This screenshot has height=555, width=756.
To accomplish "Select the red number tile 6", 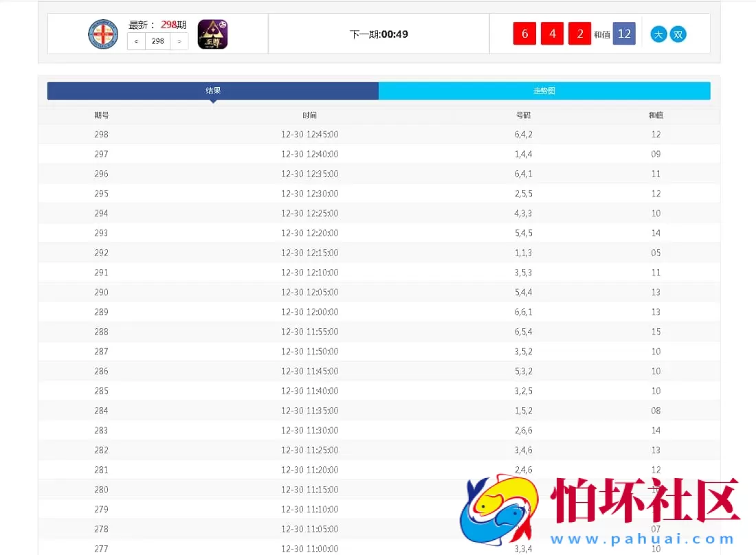I will click(524, 33).
